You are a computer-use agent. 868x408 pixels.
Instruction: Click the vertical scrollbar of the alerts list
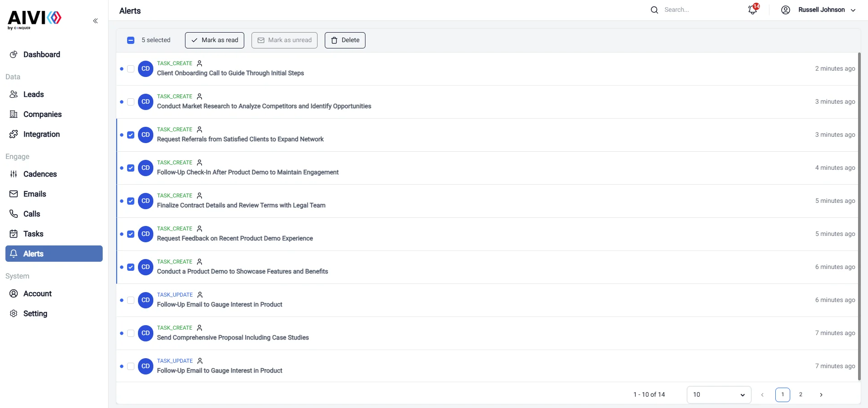click(859, 216)
